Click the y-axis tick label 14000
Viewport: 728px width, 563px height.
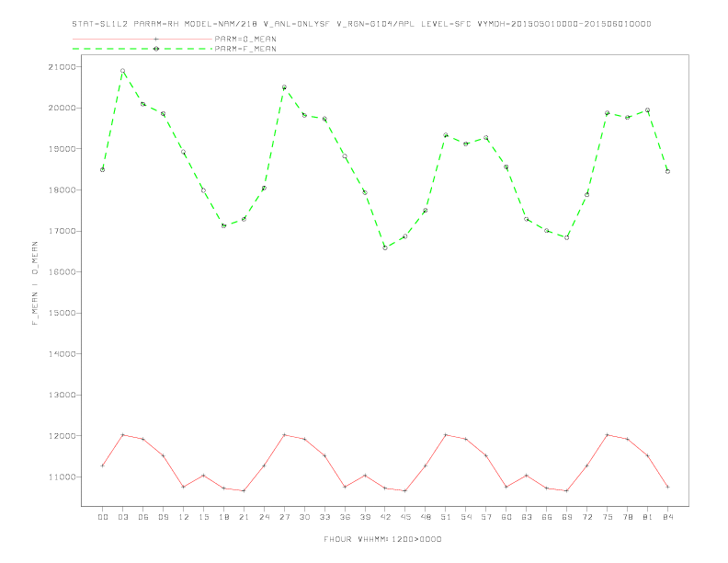pyautogui.click(x=62, y=354)
